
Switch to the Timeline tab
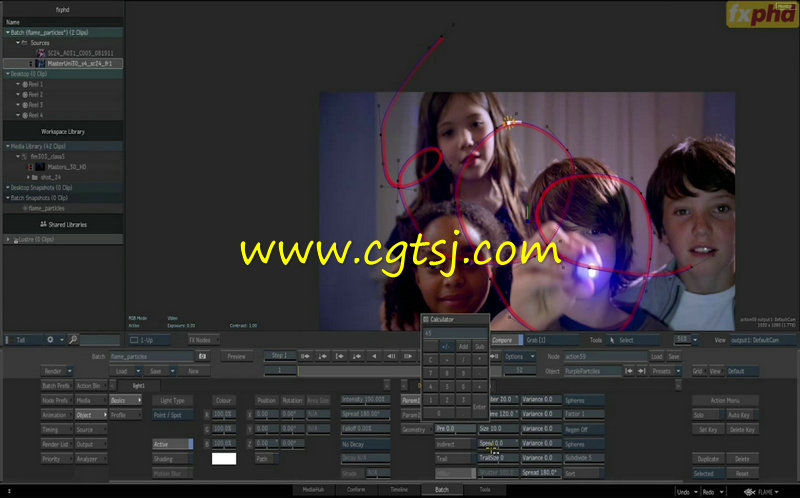point(399,489)
